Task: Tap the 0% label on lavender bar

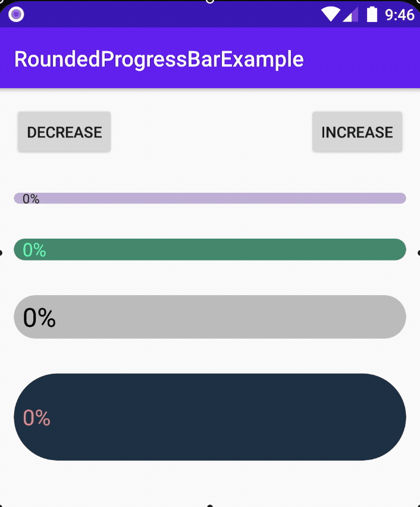Action: coord(31,199)
